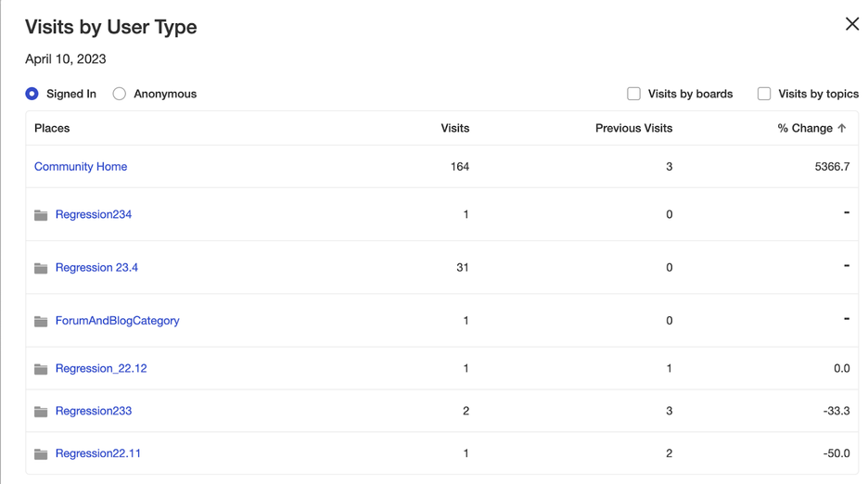Click the sort arrow next to % Change

click(842, 128)
